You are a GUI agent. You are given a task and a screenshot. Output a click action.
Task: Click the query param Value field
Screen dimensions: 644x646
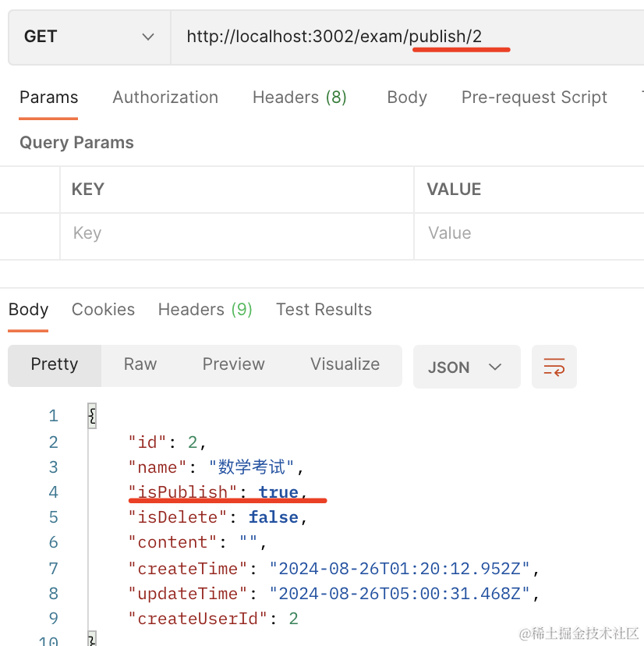pos(530,233)
